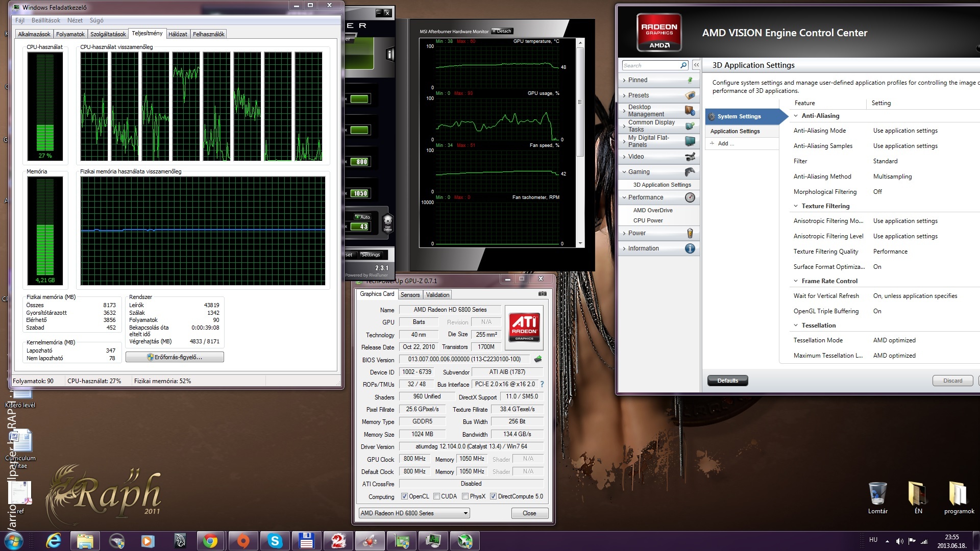
Task: Click the Defaults button in Control Center
Action: 727,381
